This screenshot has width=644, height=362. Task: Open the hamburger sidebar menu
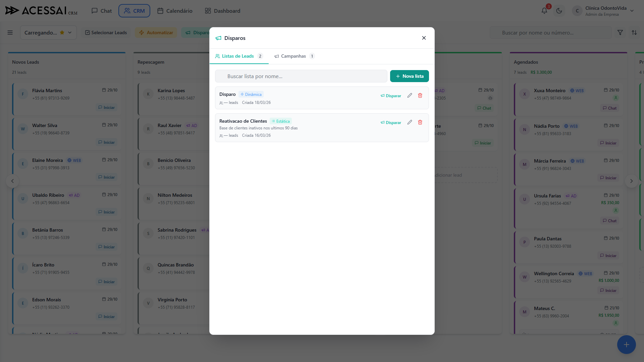pos(10,33)
